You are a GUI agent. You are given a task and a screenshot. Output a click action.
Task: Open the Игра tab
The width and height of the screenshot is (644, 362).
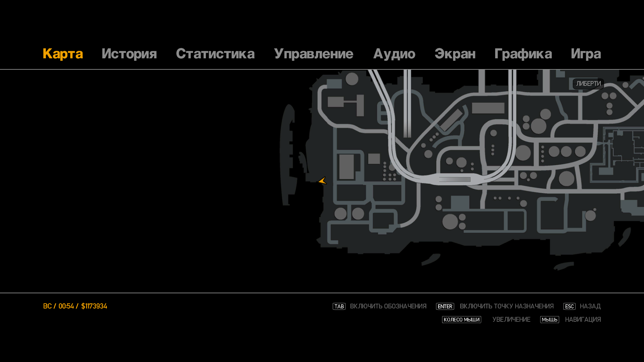coord(586,54)
